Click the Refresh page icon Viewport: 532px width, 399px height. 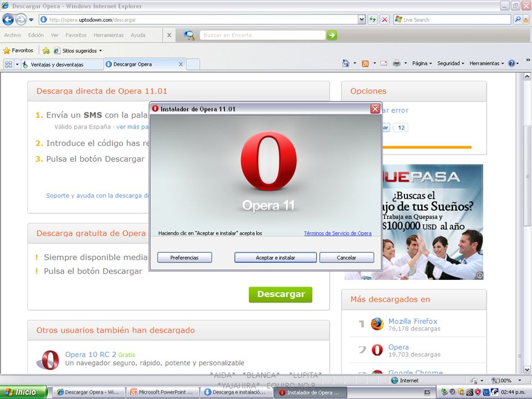pyautogui.click(x=373, y=20)
